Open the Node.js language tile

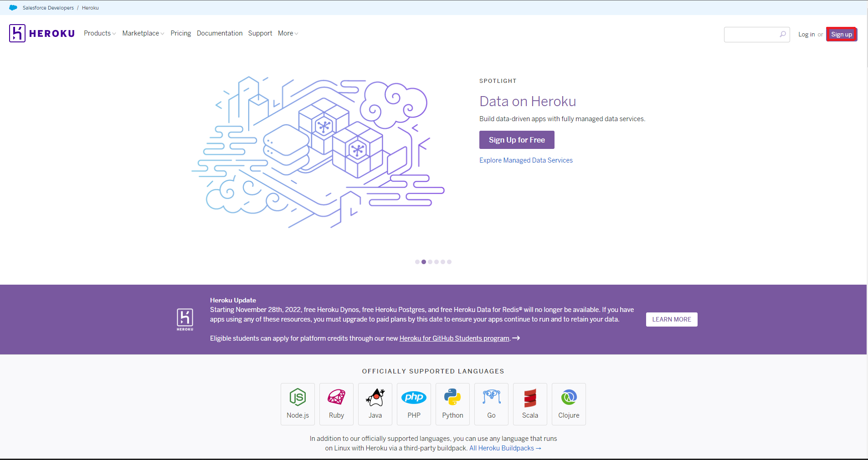pos(298,404)
